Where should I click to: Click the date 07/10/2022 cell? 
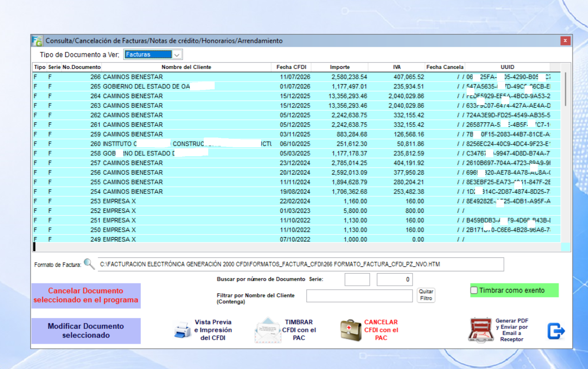point(295,239)
